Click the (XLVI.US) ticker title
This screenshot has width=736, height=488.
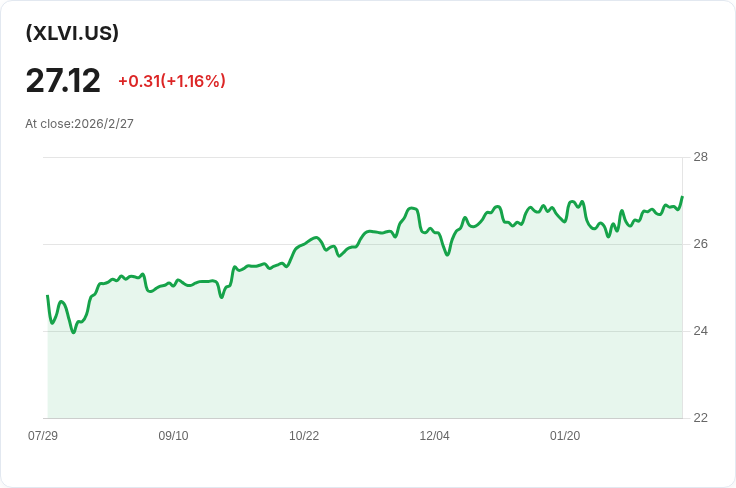[x=72, y=33]
